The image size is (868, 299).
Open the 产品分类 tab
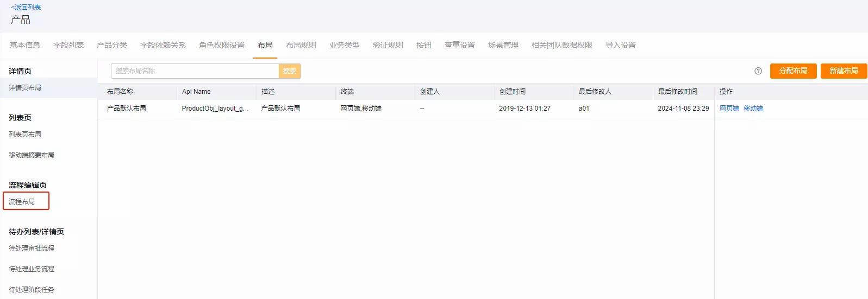(112, 45)
